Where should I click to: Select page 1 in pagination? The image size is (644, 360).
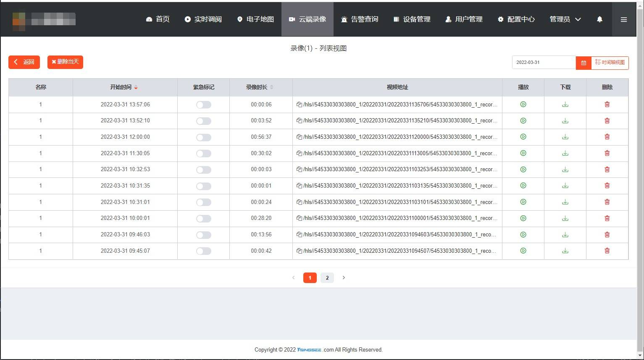pyautogui.click(x=310, y=278)
